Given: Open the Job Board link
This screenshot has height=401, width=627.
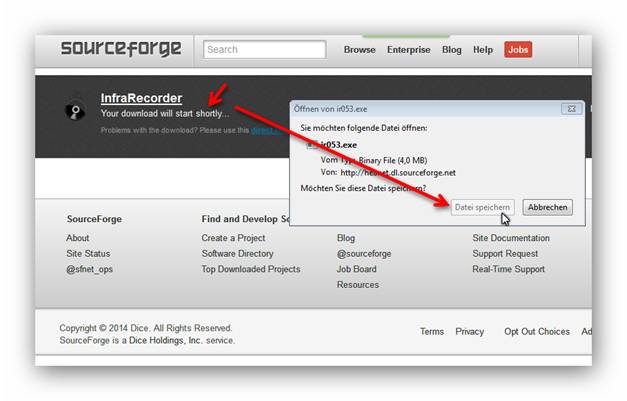Looking at the screenshot, I should [x=356, y=269].
